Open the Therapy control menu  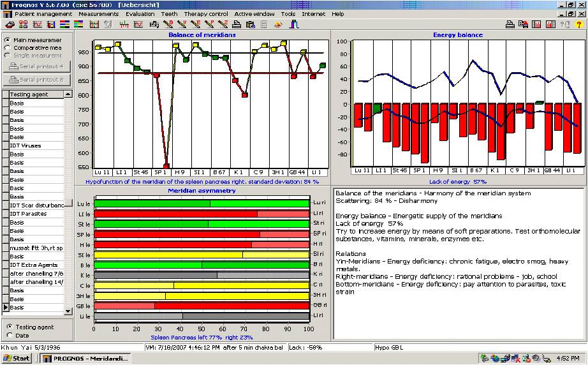pos(206,14)
